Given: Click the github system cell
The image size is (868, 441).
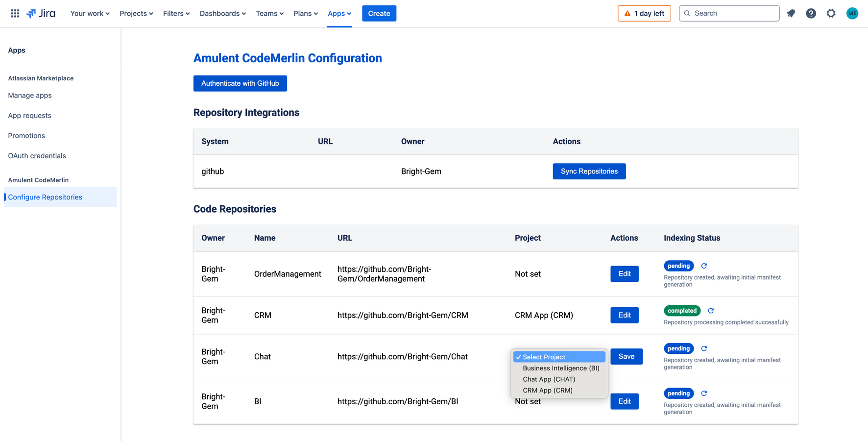Looking at the screenshot, I should 213,171.
